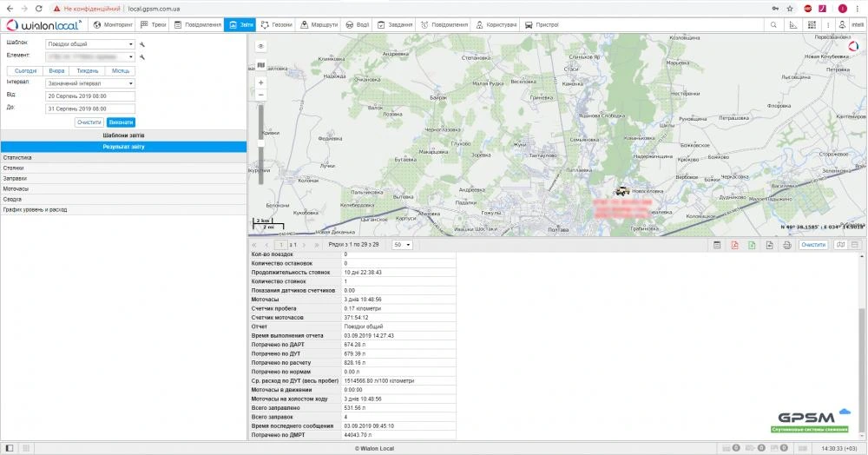Click the wrench icon beside the Шаблон field
Screen dimensions: 868x455
[141, 43]
